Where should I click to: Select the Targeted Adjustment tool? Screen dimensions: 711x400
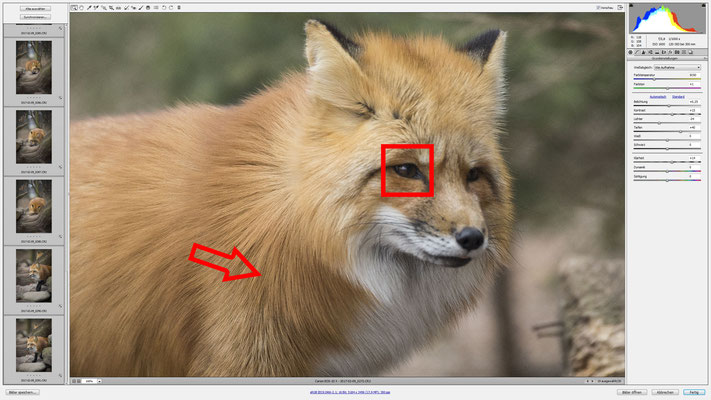point(104,8)
